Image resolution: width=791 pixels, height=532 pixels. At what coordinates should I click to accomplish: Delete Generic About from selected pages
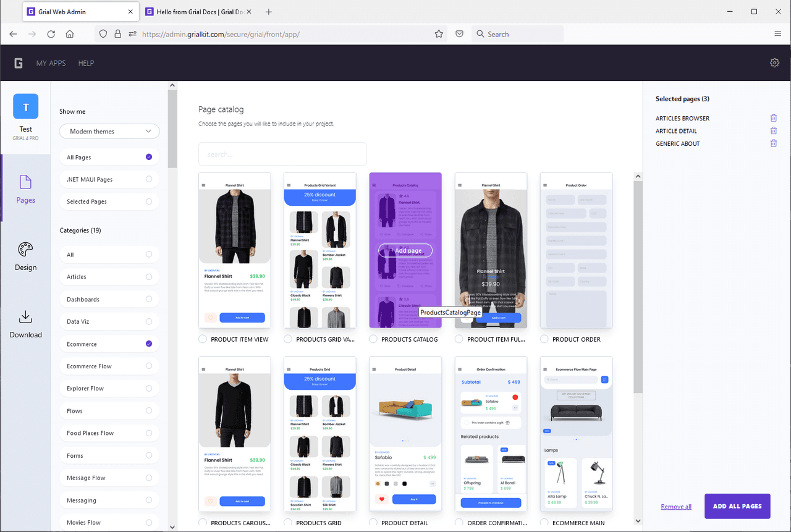[x=773, y=143]
